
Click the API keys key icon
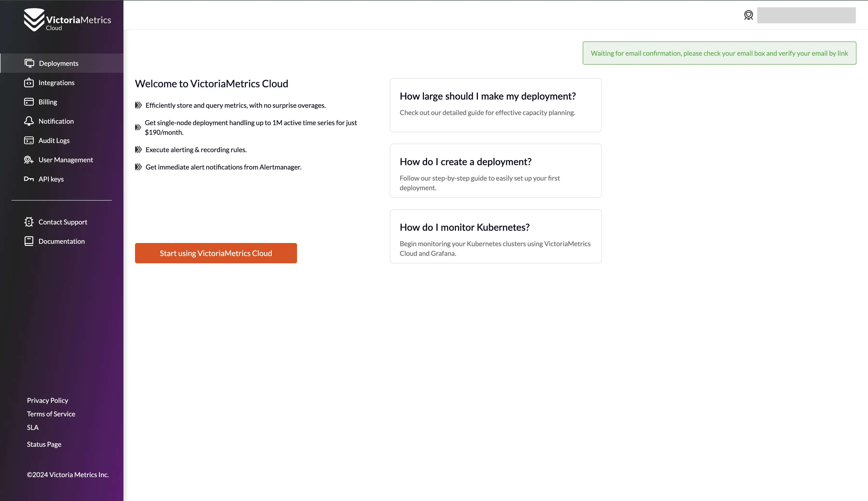(29, 179)
